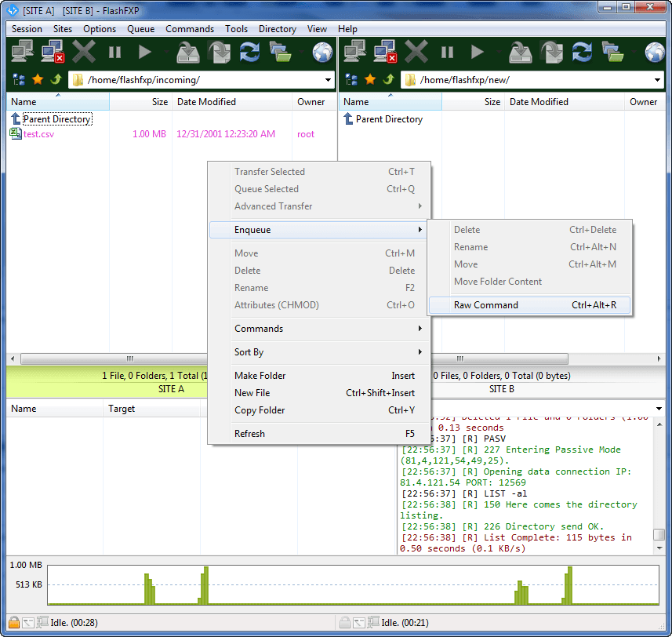Sort Site A files by Date Modified header
The height and width of the screenshot is (637, 672).
tap(232, 102)
